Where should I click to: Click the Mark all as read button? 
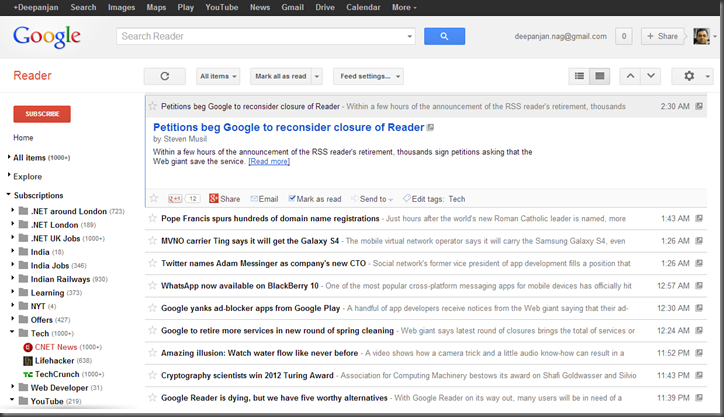[281, 76]
